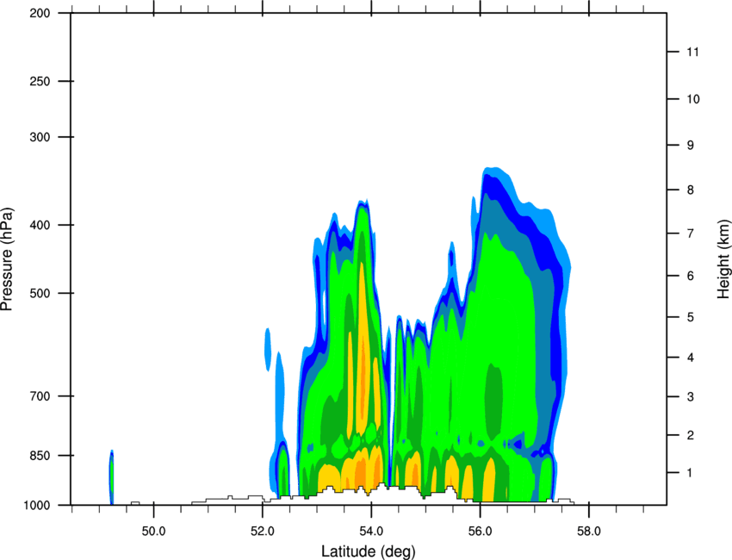Pick the 7 km height label

tap(691, 233)
